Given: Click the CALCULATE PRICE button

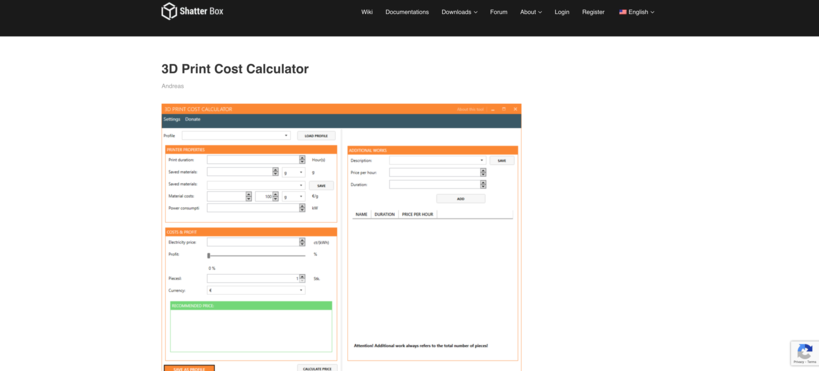Looking at the screenshot, I should coord(317,368).
